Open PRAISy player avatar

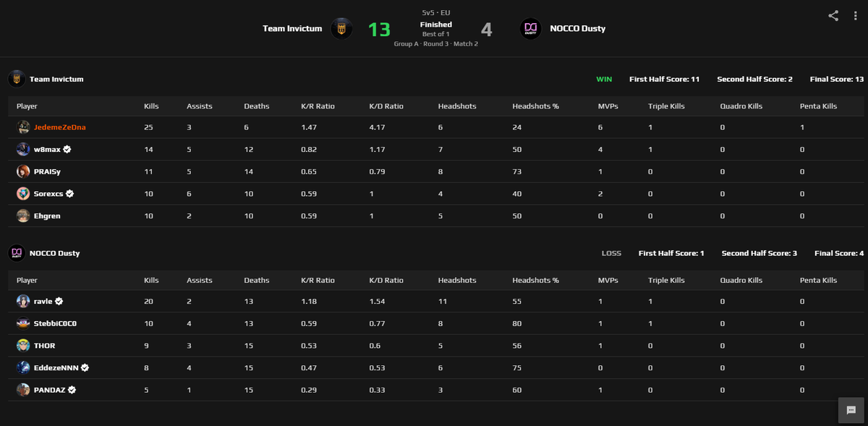[x=24, y=172]
